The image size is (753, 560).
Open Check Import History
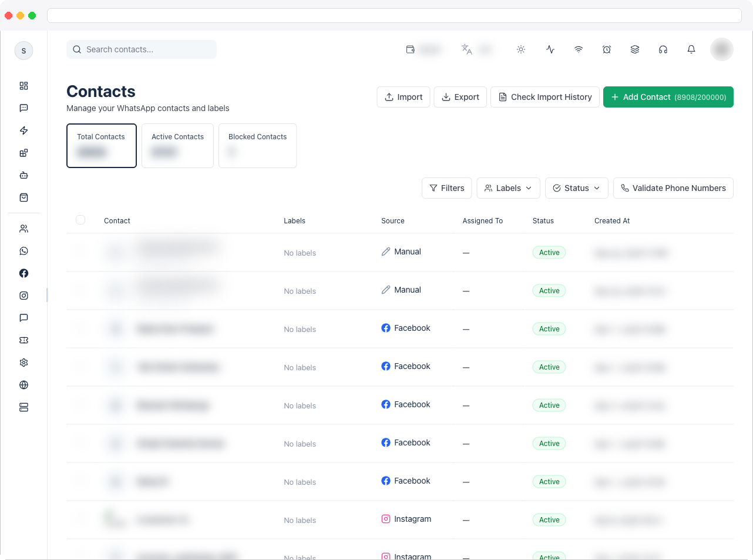545,97
